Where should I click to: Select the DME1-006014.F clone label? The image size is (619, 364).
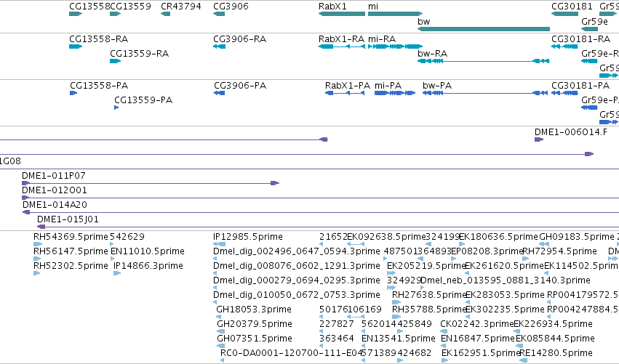[571, 132]
